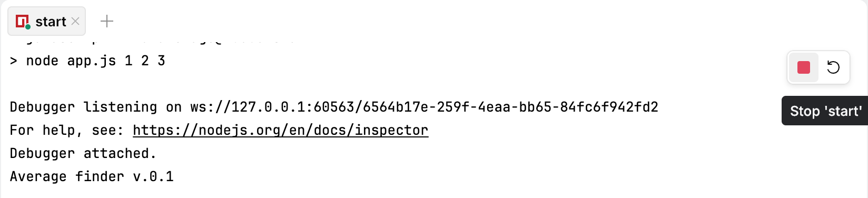The width and height of the screenshot is (868, 198).
Task: Click the green running indicator dot
Action: [x=27, y=26]
